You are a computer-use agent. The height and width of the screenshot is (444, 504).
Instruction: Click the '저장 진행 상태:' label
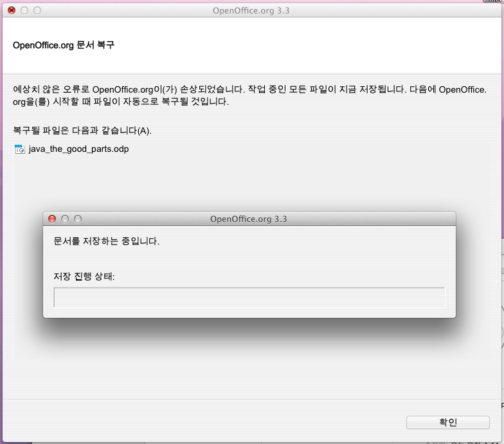pos(84,277)
